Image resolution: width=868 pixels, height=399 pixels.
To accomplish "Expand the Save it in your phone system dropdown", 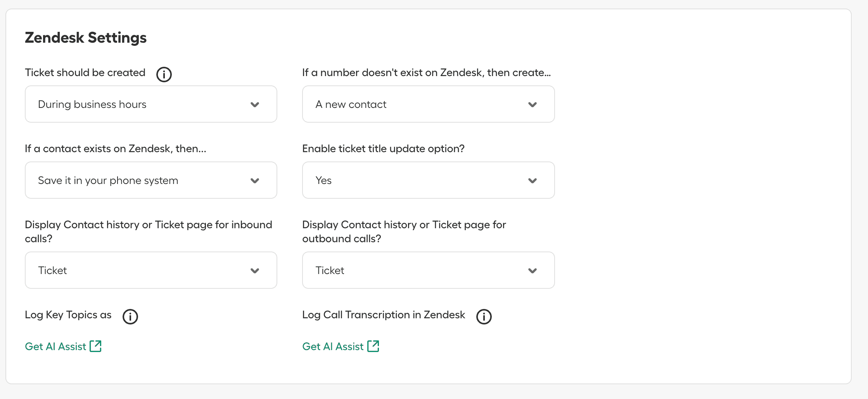I will [x=151, y=180].
